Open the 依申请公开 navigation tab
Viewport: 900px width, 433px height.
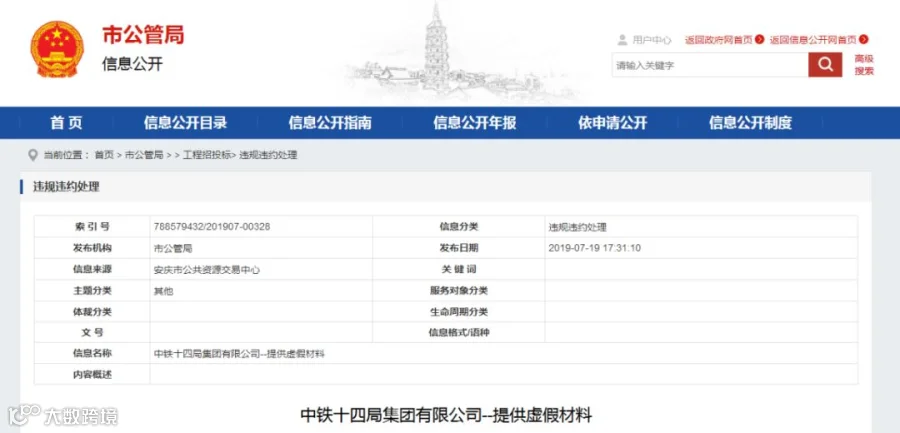612,122
